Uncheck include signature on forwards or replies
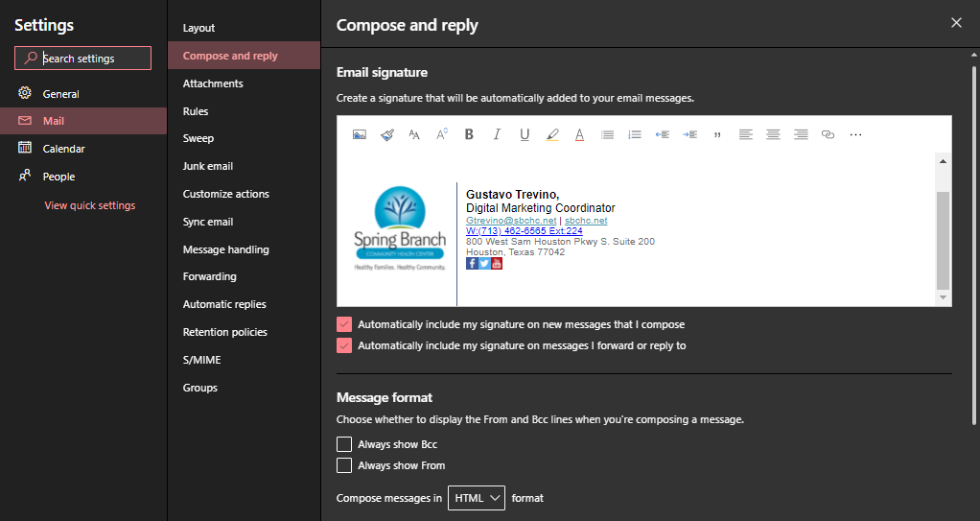Image resolution: width=980 pixels, height=521 pixels. point(344,345)
